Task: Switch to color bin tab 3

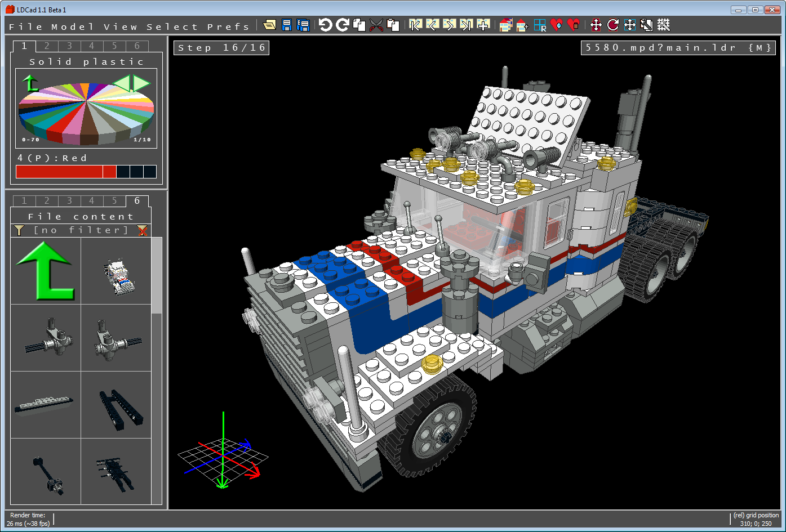Action: [x=69, y=46]
